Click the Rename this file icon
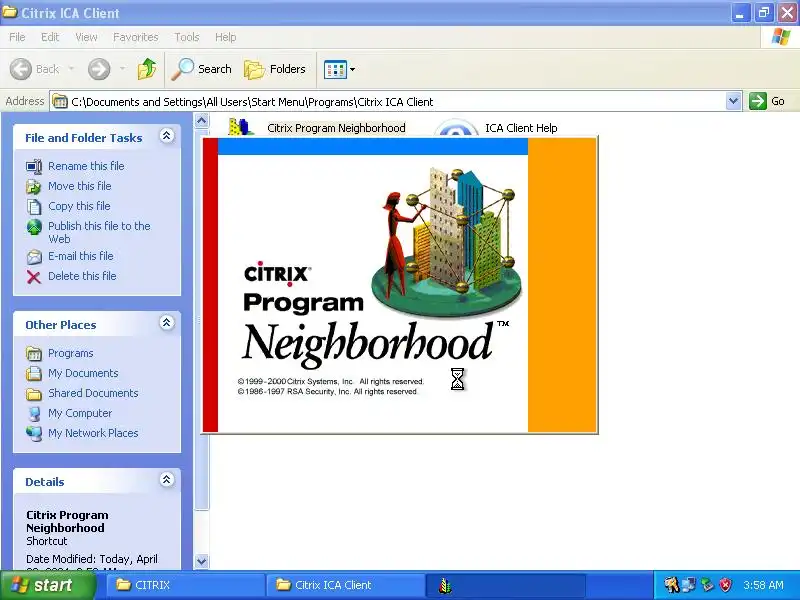 [x=34, y=167]
